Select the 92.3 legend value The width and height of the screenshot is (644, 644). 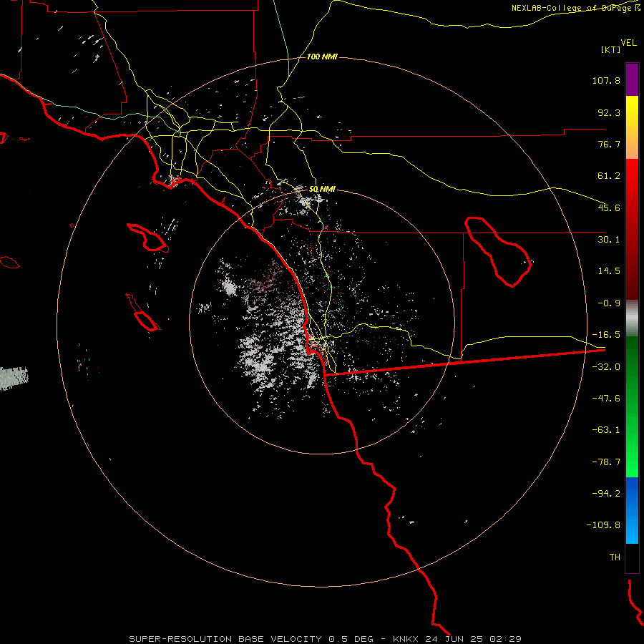(x=609, y=112)
